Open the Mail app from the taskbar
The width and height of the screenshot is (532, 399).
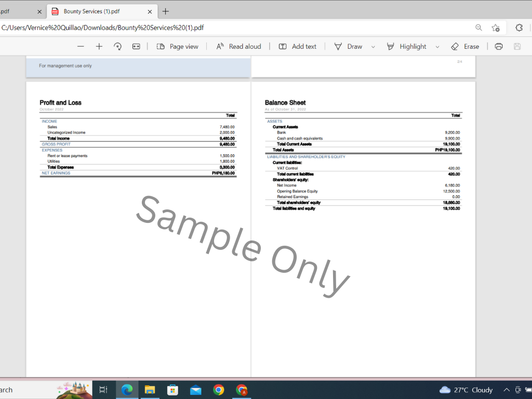click(x=195, y=390)
